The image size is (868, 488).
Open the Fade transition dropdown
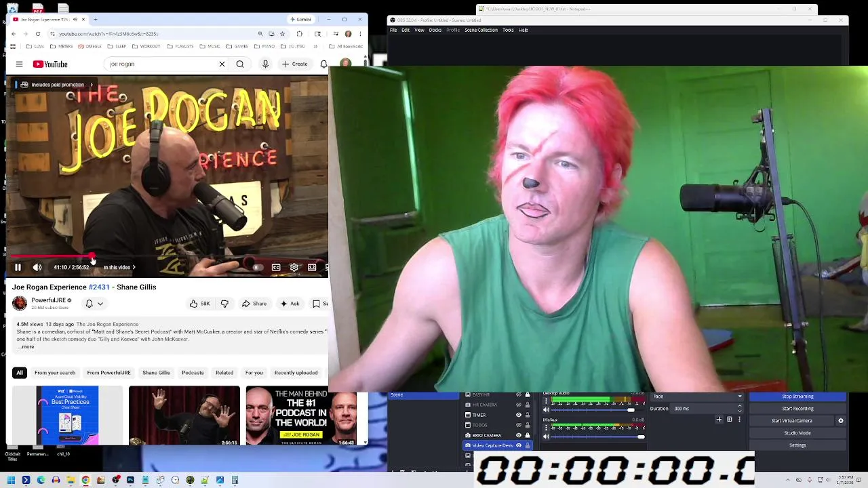(698, 396)
